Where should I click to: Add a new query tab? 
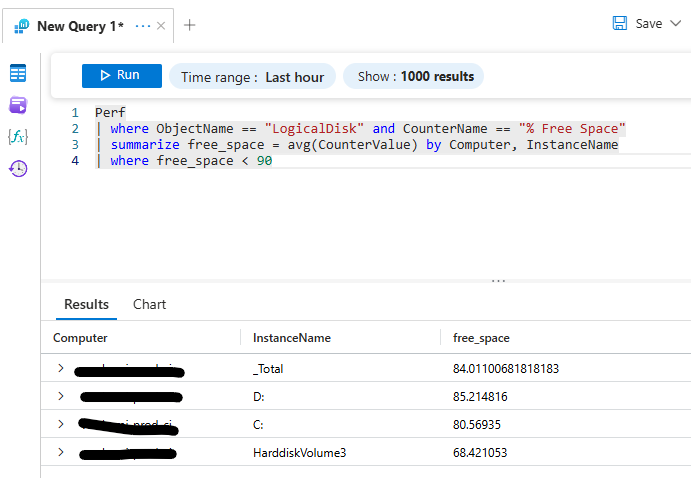point(189,25)
